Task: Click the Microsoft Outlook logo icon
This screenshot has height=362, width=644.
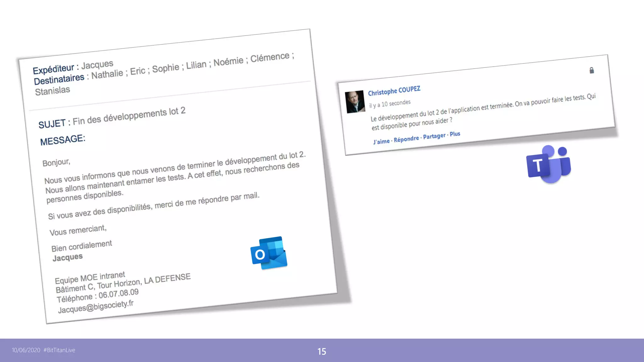Action: [x=269, y=253]
